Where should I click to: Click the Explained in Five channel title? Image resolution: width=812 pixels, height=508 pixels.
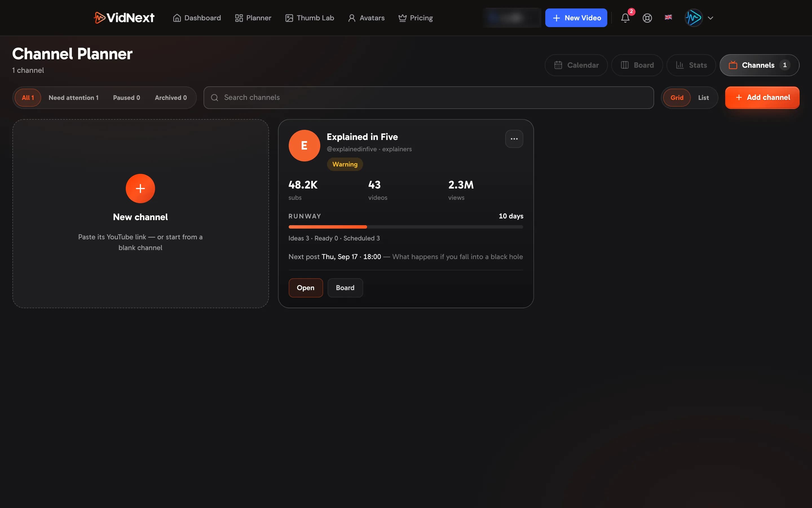click(362, 137)
